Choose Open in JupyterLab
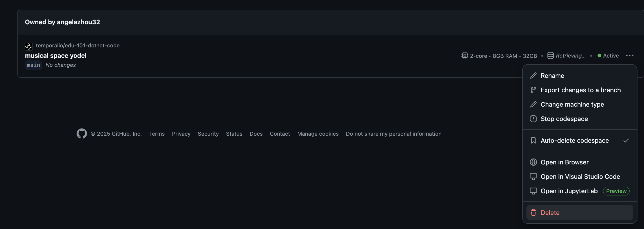 click(x=580, y=191)
